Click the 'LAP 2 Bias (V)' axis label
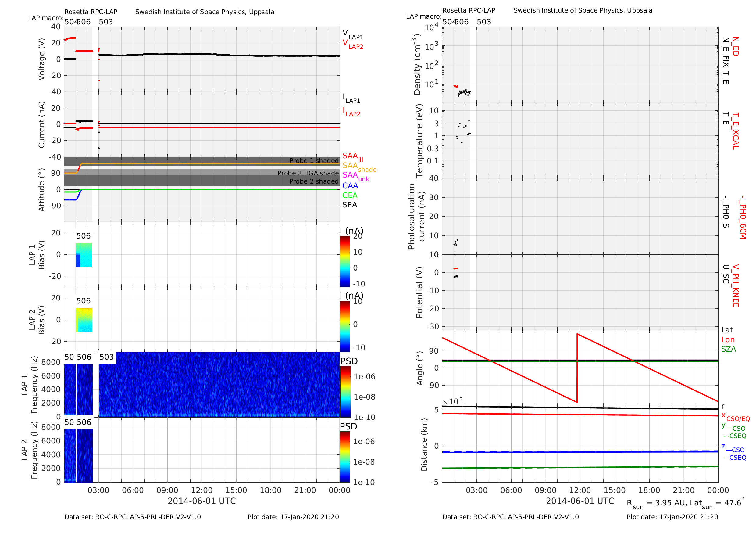Viewport: 756px width, 535px height. coord(37,320)
